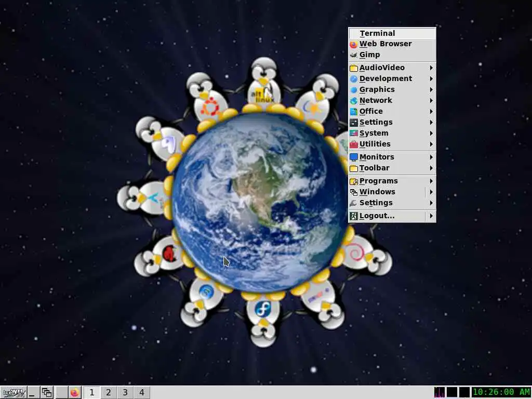Expand the Graphics submenu arrow

pyautogui.click(x=431, y=89)
